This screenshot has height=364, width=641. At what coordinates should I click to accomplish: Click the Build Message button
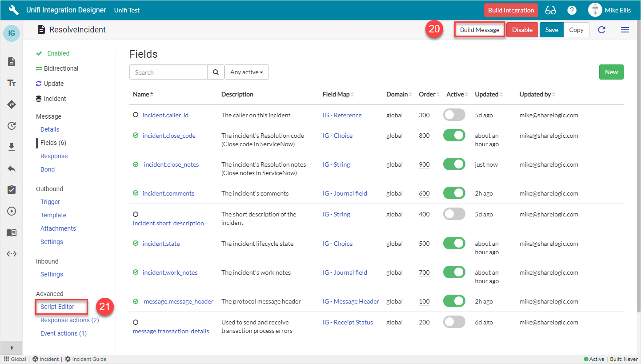click(x=479, y=30)
